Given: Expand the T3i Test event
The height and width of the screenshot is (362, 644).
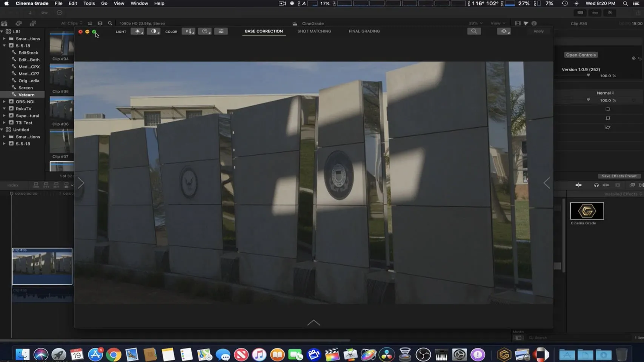Looking at the screenshot, I should [4, 123].
